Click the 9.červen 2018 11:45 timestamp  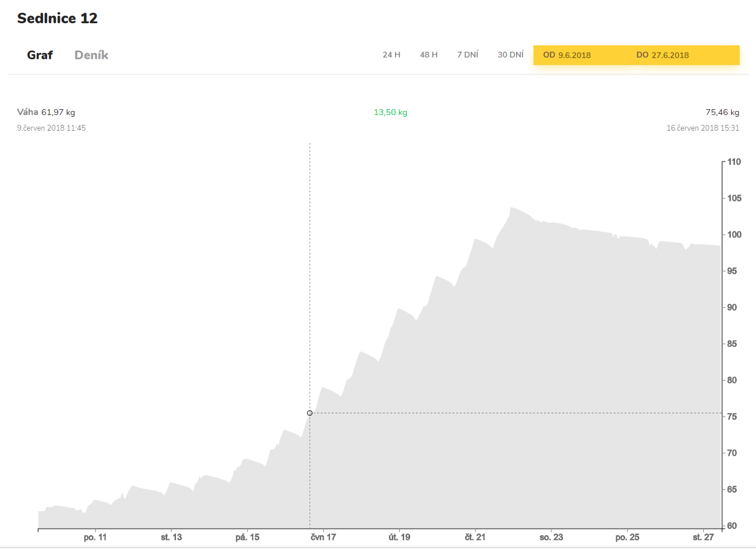[x=51, y=128]
